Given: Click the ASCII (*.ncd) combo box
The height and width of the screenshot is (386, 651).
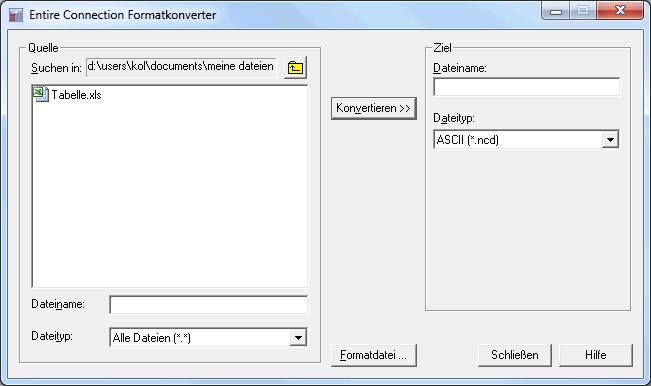Looking at the screenshot, I should coord(526,140).
